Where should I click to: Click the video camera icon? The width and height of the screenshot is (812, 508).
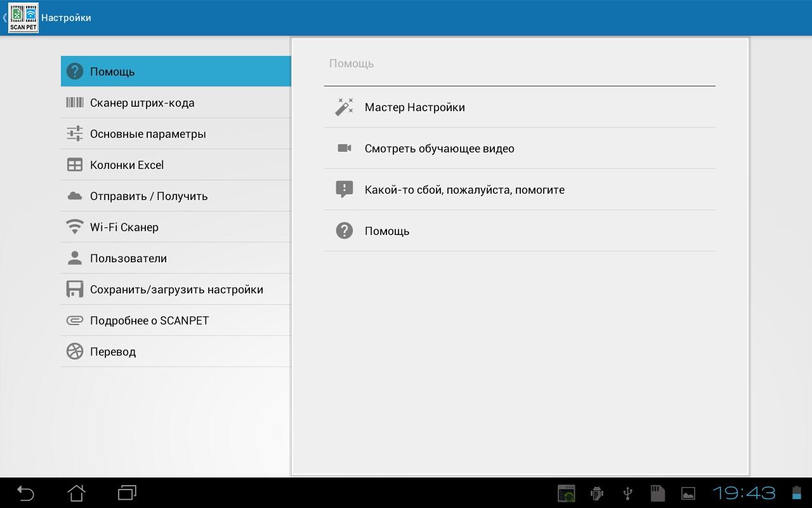click(344, 148)
